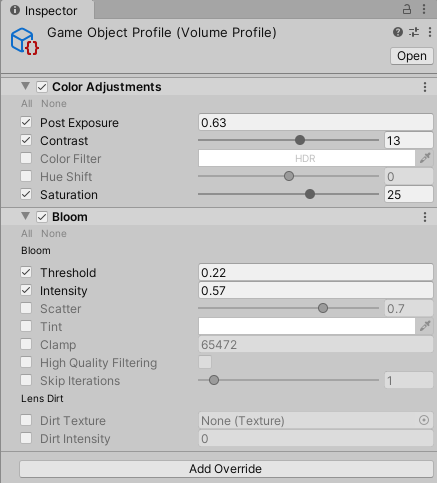Screen dimensions: 437x483
Task: Click the Color Adjustments section title
Action: (x=107, y=87)
